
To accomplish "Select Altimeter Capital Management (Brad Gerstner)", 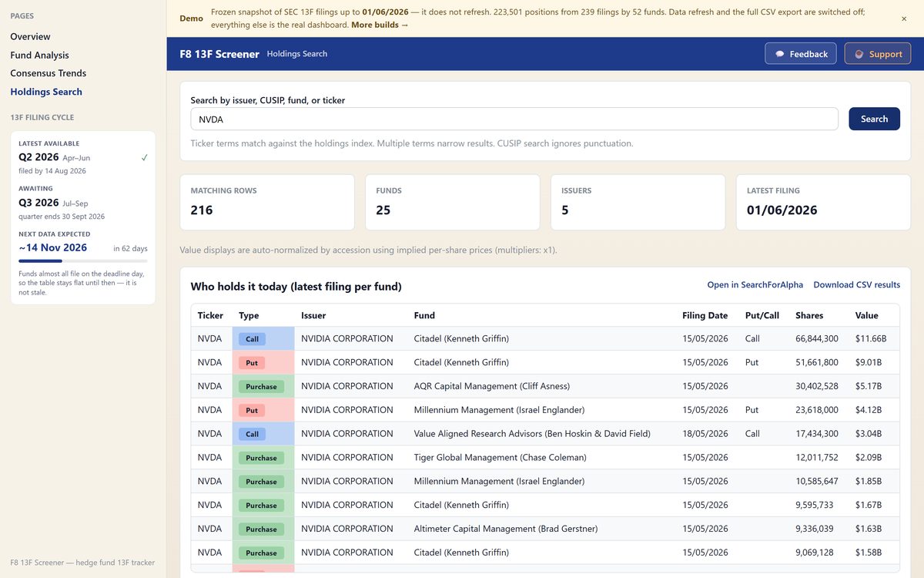I will pos(506,529).
